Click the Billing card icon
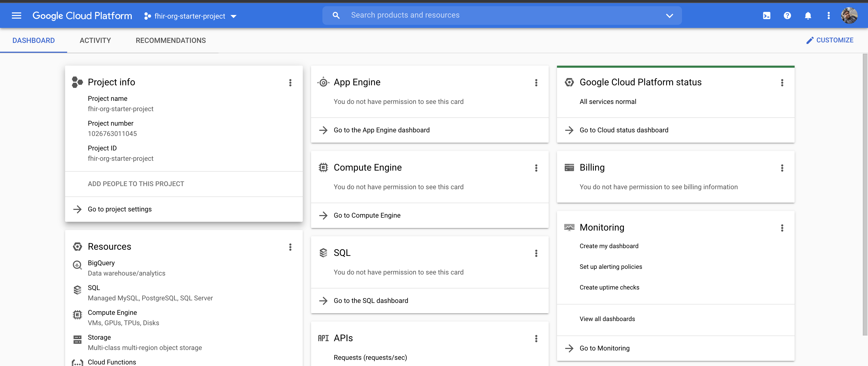Viewport: 868px width, 366px height. (x=569, y=167)
